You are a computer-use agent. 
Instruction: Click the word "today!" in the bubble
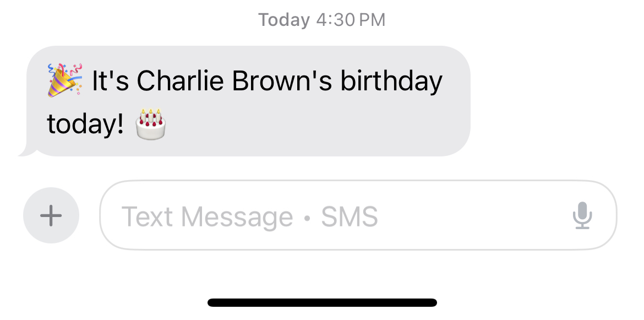click(x=85, y=124)
